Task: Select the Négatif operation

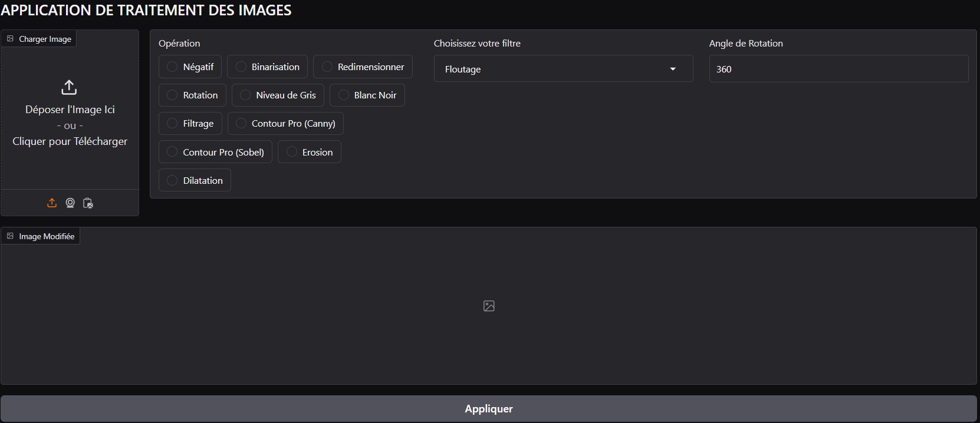Action: [x=172, y=67]
